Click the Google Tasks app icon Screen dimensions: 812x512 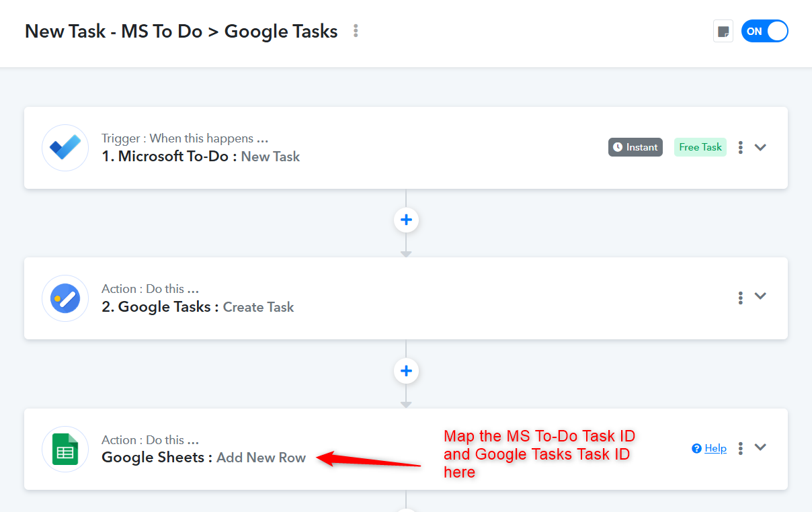click(x=65, y=298)
